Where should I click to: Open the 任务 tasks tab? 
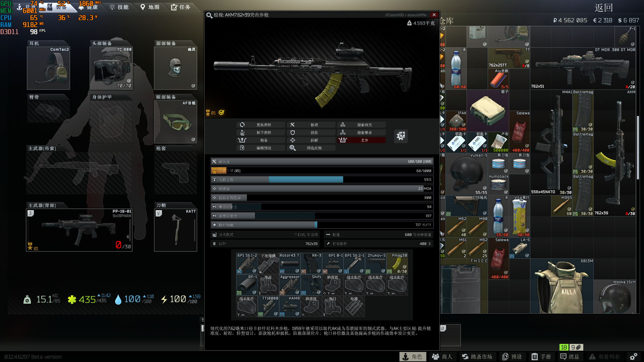pos(181,7)
